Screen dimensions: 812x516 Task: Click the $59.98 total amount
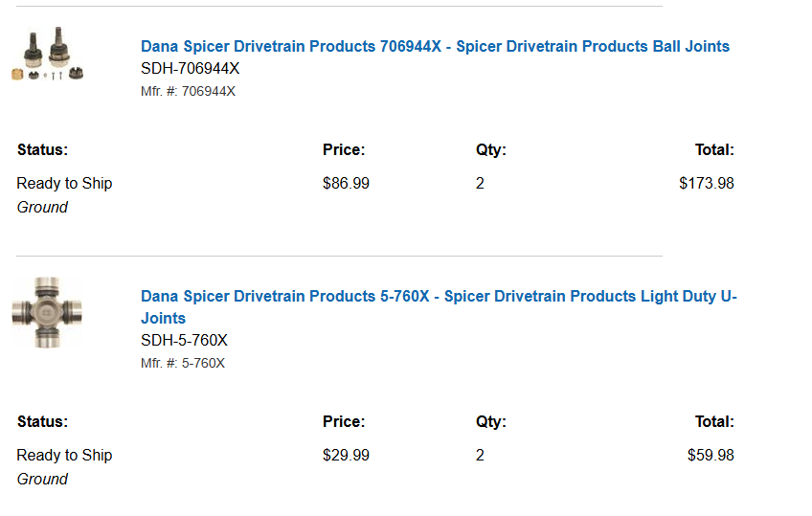click(x=710, y=455)
